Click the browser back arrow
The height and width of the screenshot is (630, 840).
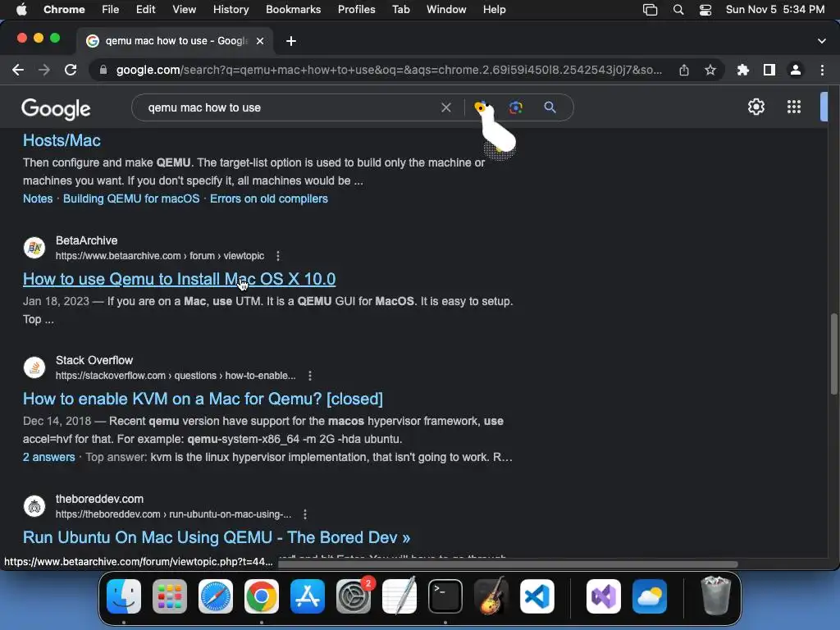click(18, 71)
